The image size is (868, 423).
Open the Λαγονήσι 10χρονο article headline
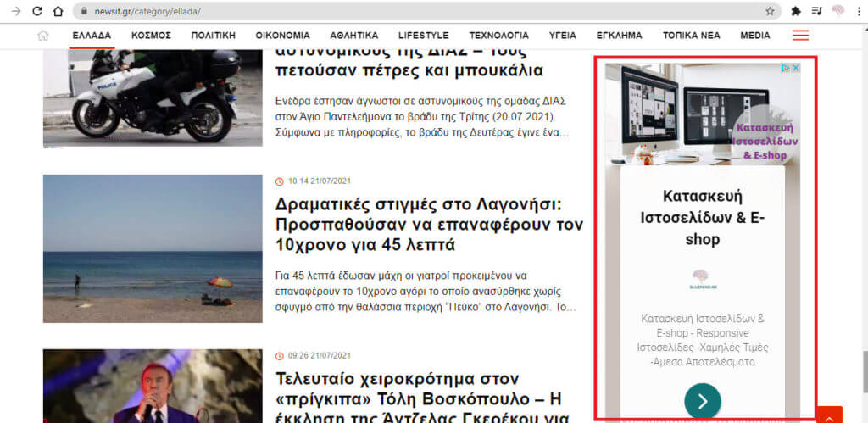429,225
